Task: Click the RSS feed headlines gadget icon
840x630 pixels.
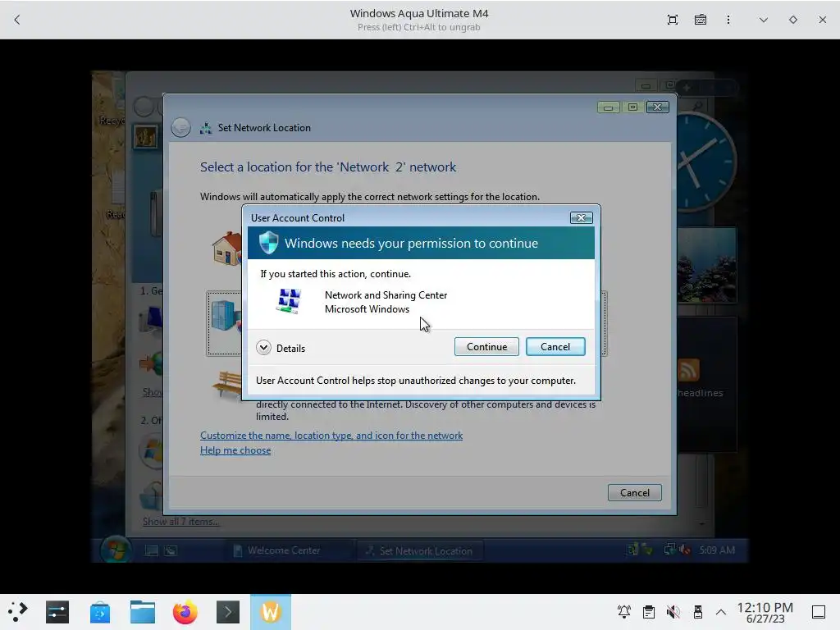Action: 688,370
